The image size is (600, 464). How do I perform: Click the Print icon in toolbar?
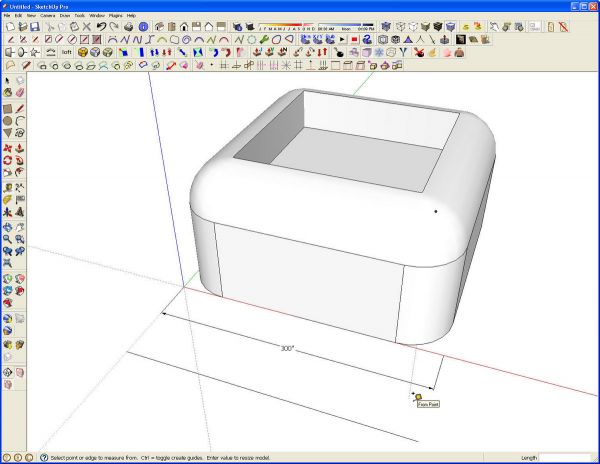click(x=129, y=26)
